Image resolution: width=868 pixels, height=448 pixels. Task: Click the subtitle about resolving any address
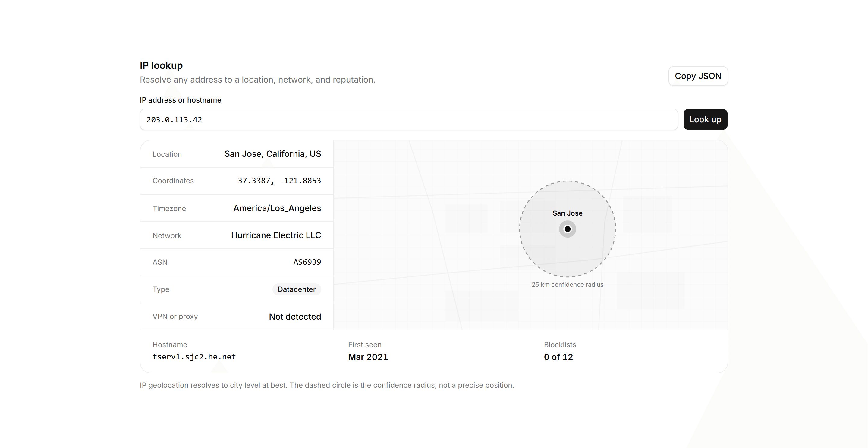click(x=257, y=80)
